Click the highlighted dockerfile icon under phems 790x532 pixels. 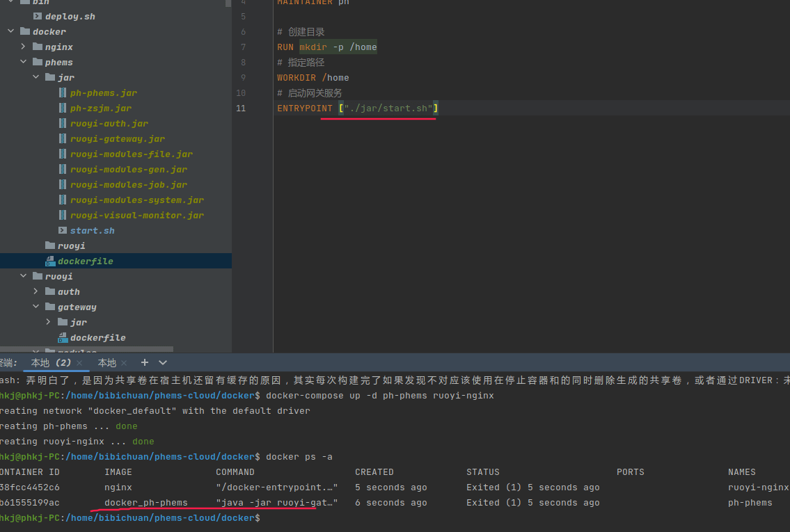pos(50,261)
